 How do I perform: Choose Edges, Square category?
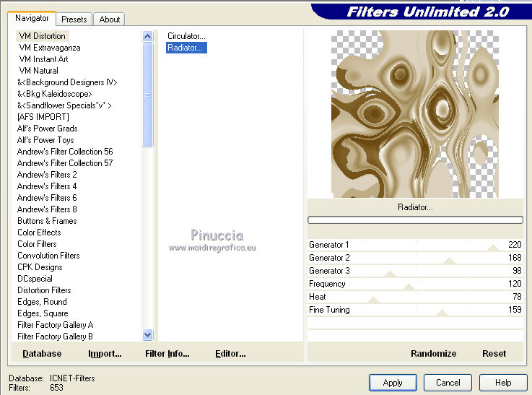tap(43, 313)
